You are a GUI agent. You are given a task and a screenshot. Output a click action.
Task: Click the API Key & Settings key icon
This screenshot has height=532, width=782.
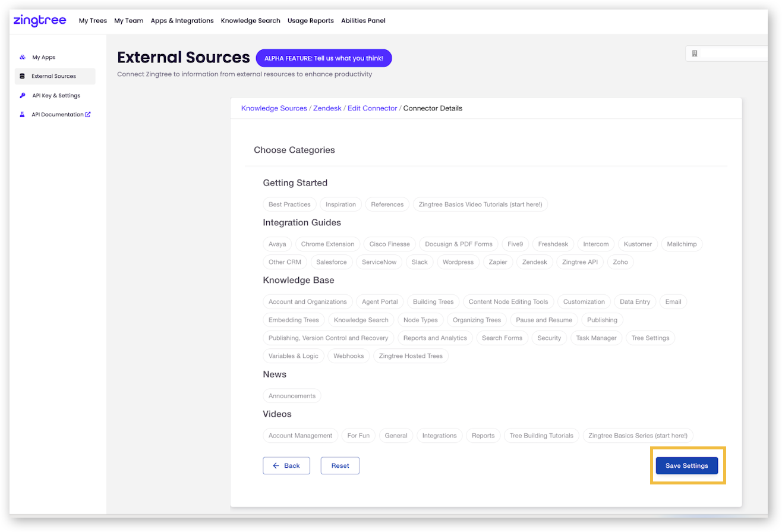pyautogui.click(x=23, y=95)
